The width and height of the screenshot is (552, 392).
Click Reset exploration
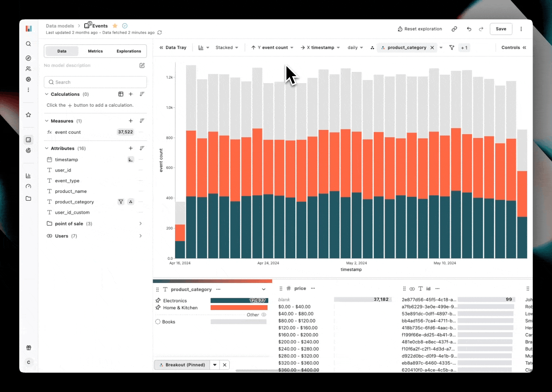[x=420, y=29]
